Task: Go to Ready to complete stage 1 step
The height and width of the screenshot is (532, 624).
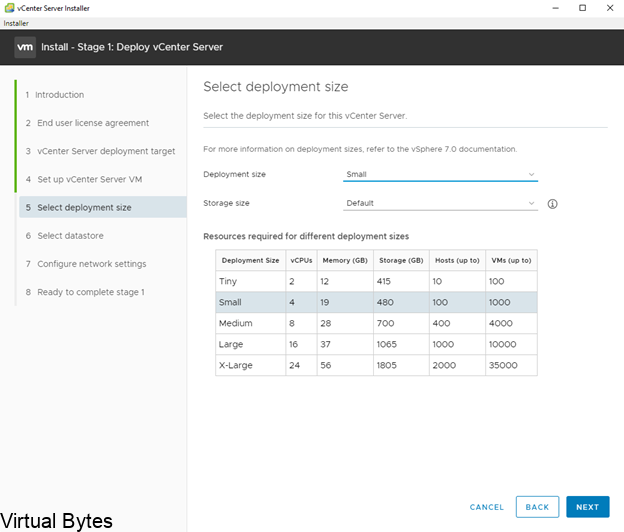Action: [85, 292]
